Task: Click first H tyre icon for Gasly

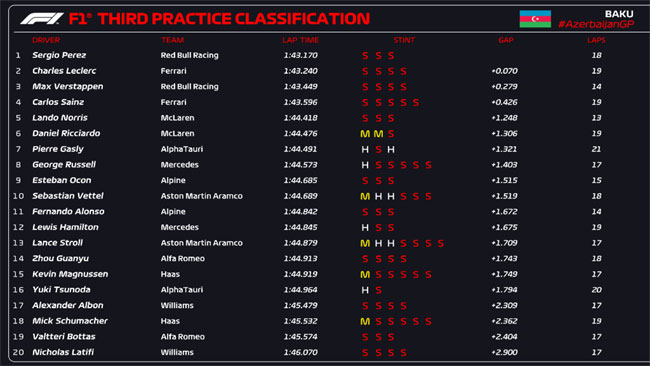Action: tap(365, 149)
